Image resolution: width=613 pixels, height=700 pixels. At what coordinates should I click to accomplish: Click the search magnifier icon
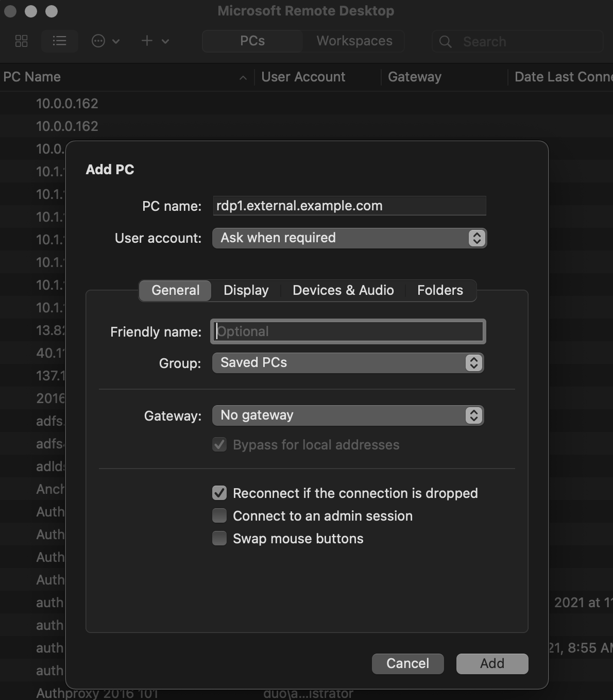click(445, 42)
